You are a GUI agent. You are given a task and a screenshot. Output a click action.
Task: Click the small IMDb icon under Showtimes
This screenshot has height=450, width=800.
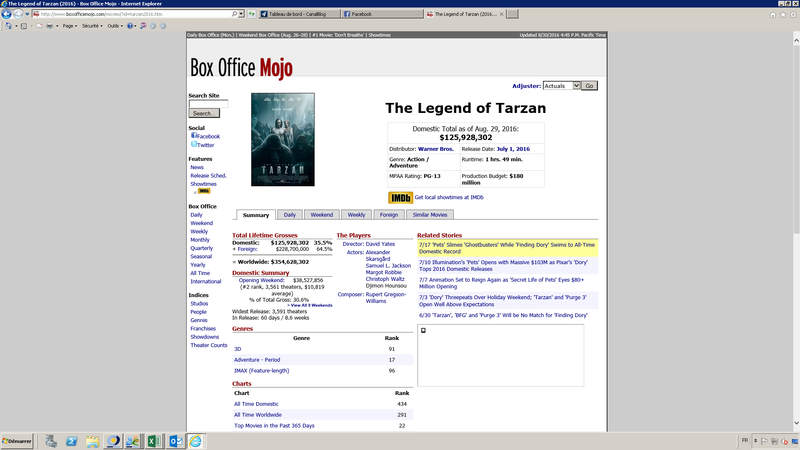204,191
